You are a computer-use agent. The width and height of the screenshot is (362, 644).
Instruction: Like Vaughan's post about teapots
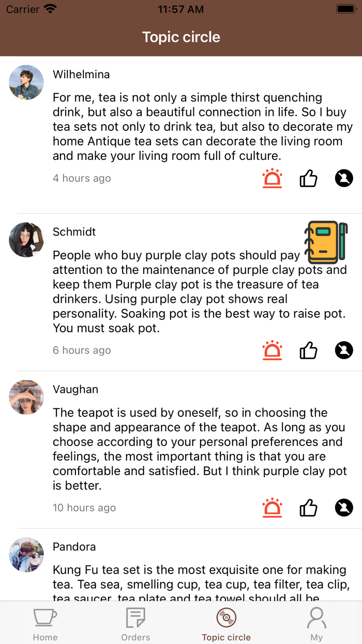coord(308,508)
